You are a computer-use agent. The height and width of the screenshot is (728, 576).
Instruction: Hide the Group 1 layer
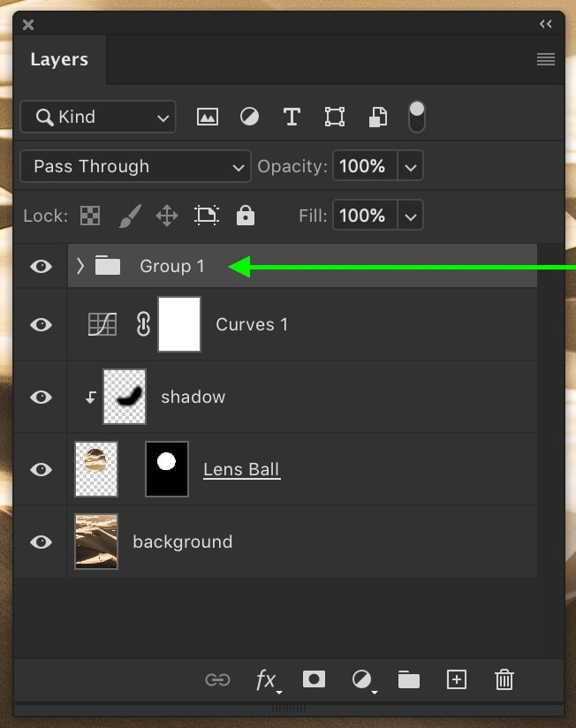[x=41, y=267]
